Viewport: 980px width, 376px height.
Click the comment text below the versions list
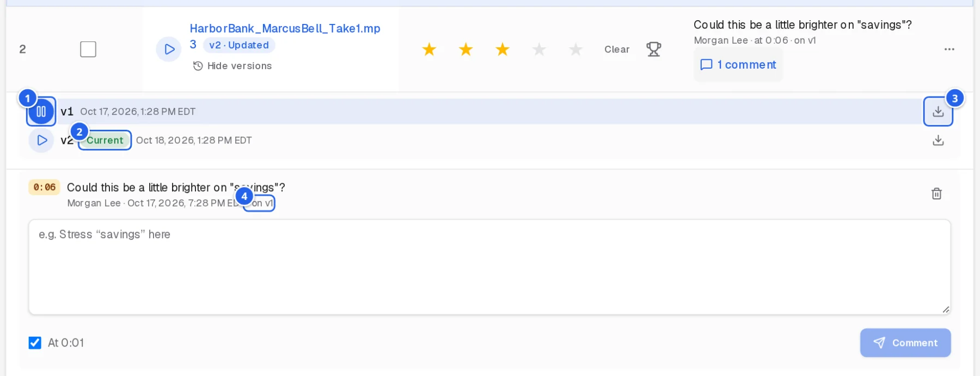click(176, 187)
